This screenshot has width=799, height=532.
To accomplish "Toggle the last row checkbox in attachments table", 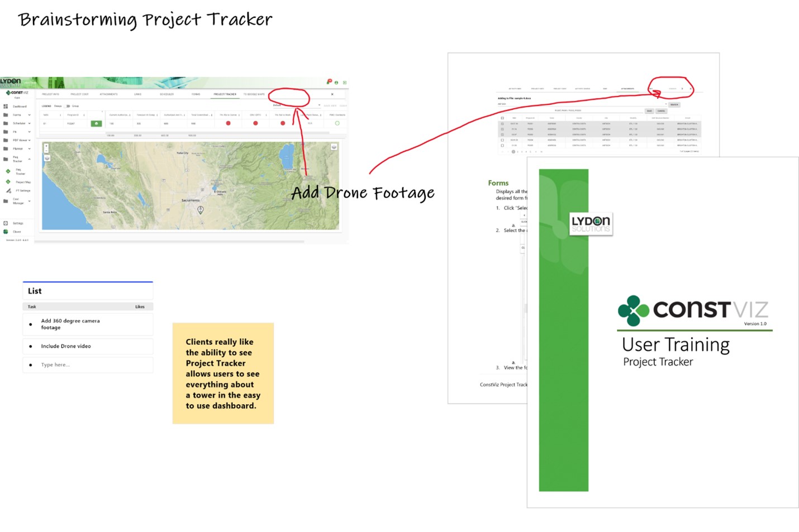I will pos(502,146).
